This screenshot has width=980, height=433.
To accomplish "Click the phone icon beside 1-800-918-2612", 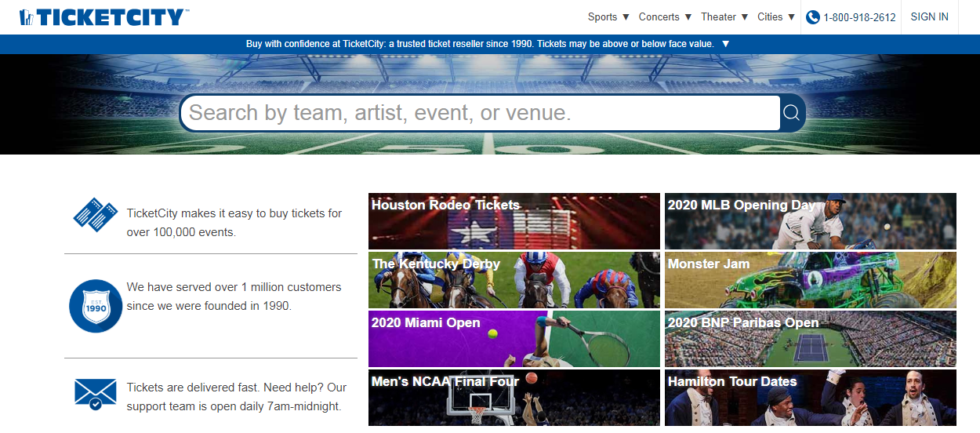I will click(813, 16).
